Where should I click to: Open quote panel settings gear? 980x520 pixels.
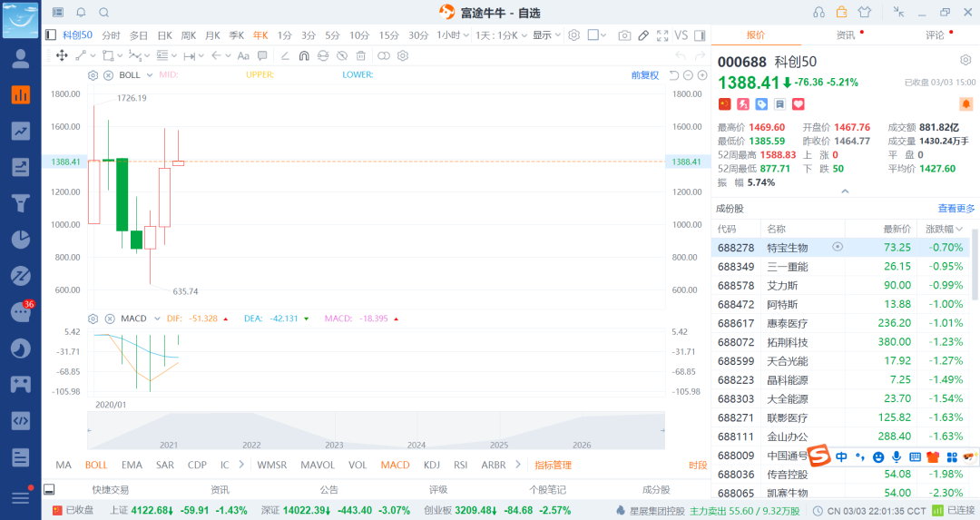pos(965,60)
